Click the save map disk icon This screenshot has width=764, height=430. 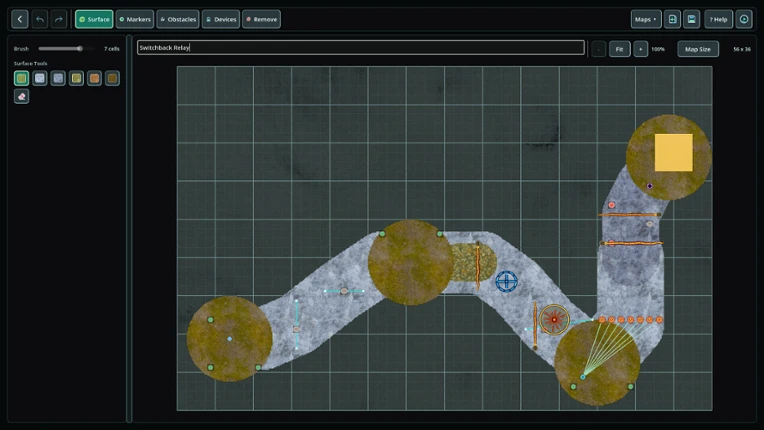point(691,19)
